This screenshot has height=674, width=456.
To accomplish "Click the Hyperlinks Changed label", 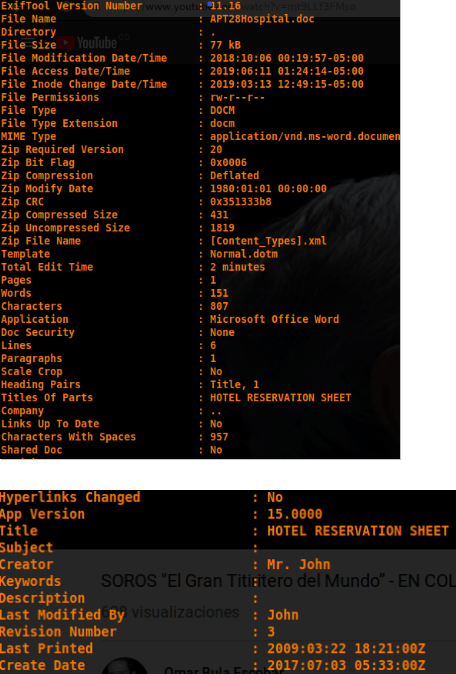I will point(70,497).
